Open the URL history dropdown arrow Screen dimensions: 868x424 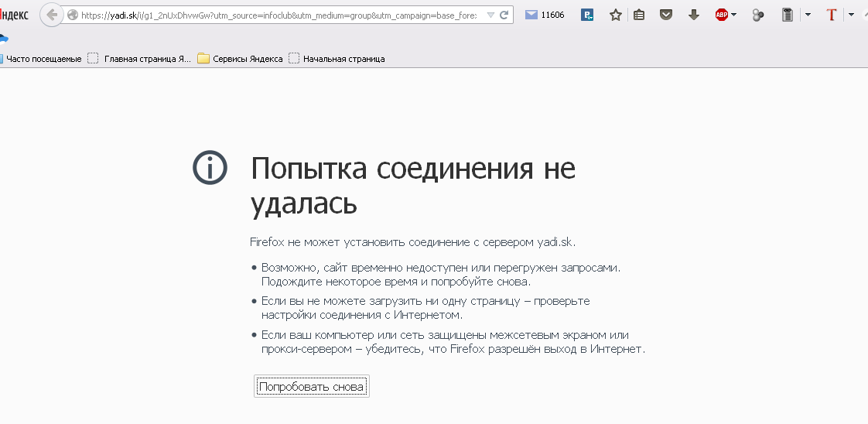[x=490, y=15]
